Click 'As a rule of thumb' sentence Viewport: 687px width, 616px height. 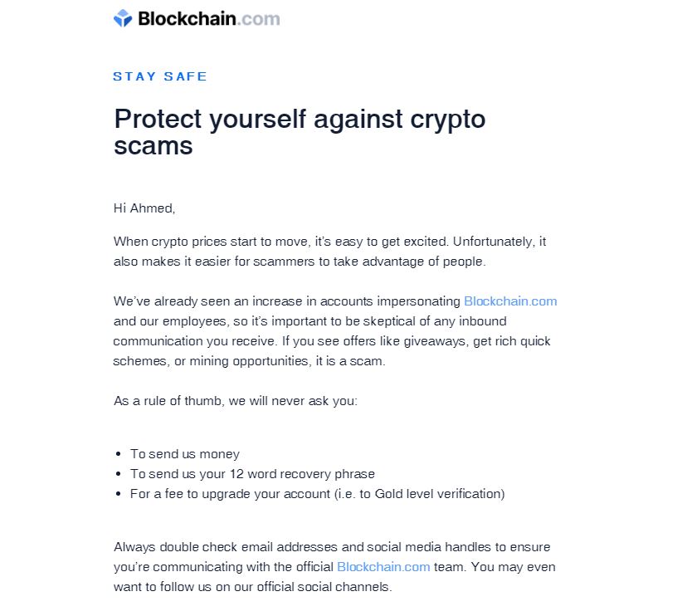click(x=236, y=401)
